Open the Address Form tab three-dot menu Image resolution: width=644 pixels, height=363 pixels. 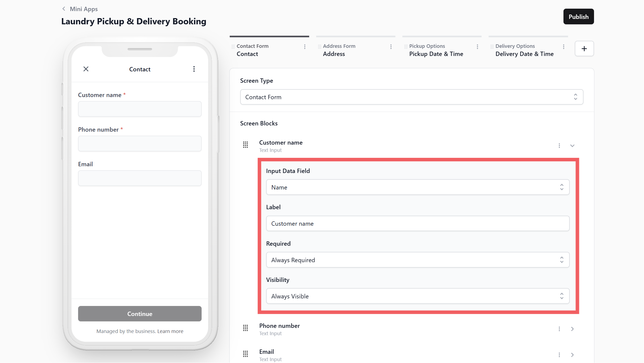click(391, 47)
